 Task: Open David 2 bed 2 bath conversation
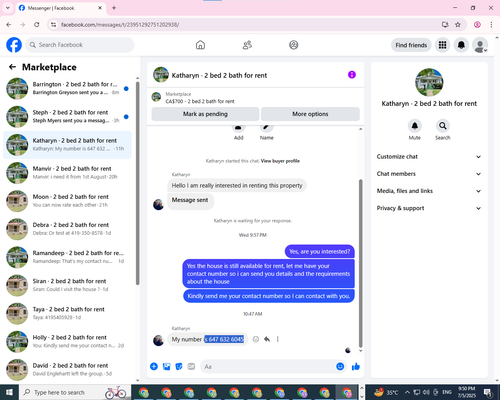coord(68,369)
